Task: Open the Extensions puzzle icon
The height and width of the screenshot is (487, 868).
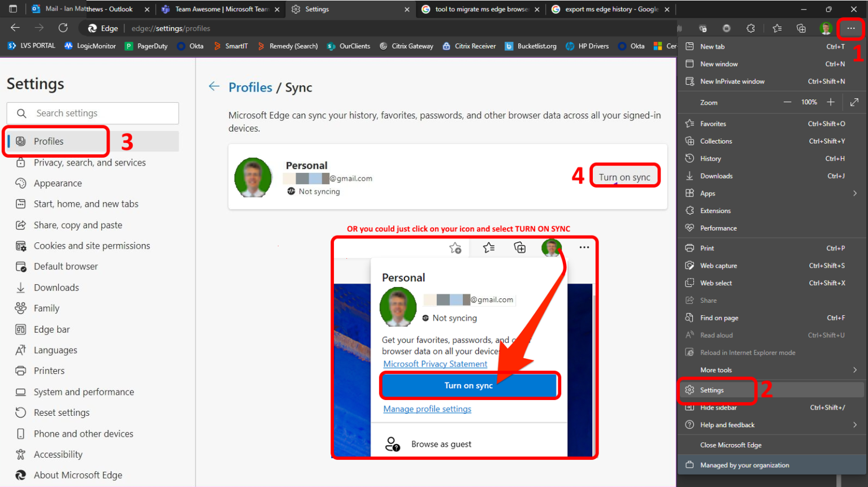Action: pos(750,28)
